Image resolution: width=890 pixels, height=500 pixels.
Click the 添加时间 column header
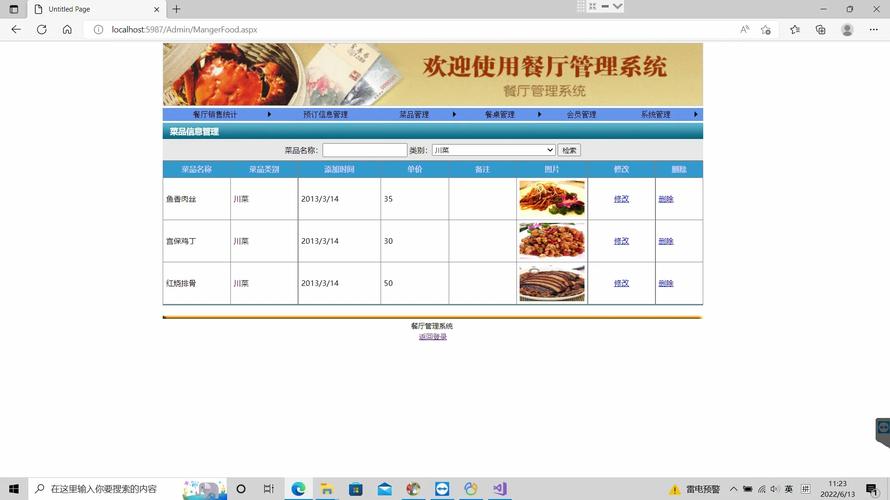339,169
